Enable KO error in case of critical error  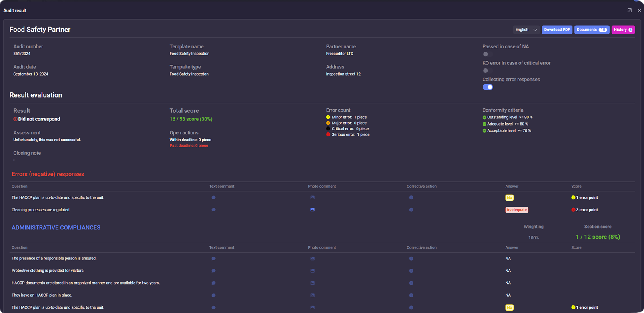point(487,70)
